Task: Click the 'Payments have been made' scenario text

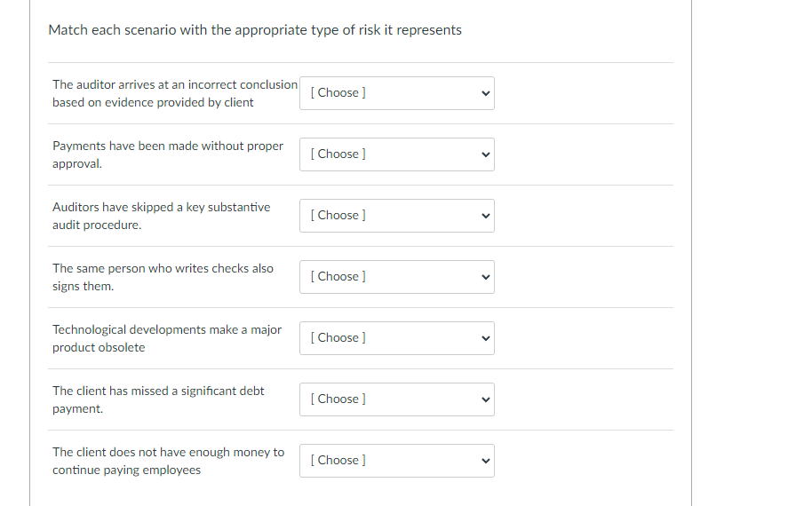Action: click(x=168, y=146)
